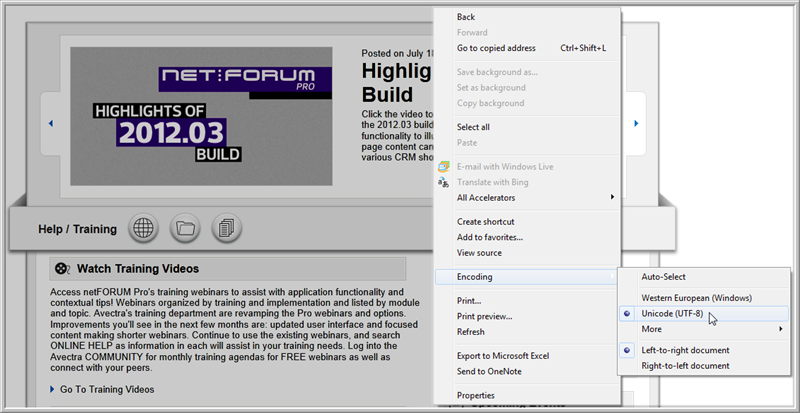Click Set as background entry
Screen dimensions: 800x413
527,87
